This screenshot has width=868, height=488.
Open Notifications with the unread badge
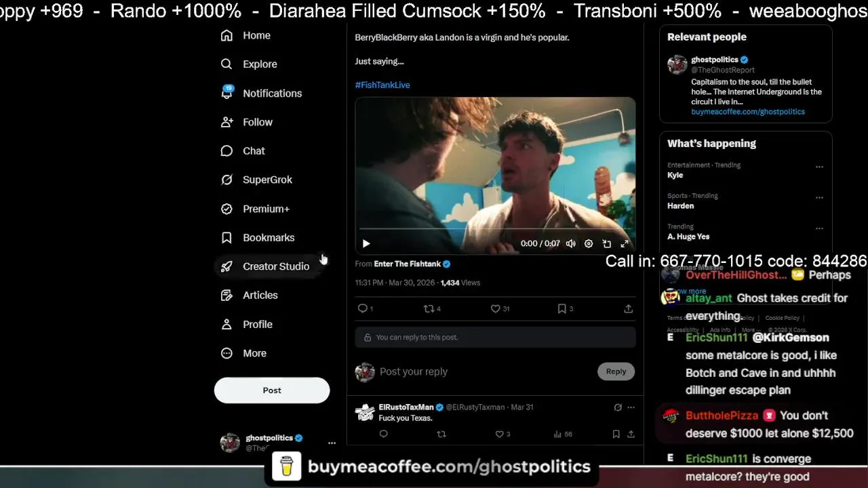coord(261,94)
